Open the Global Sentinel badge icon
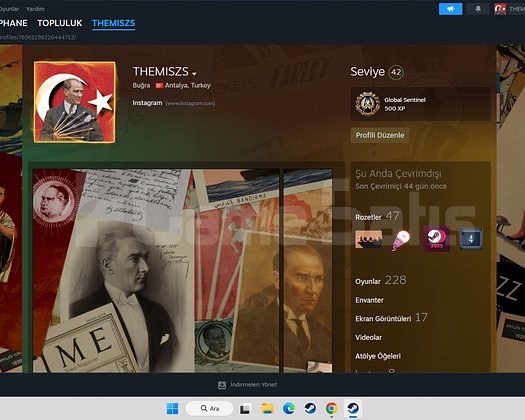525x420 pixels. tap(368, 104)
